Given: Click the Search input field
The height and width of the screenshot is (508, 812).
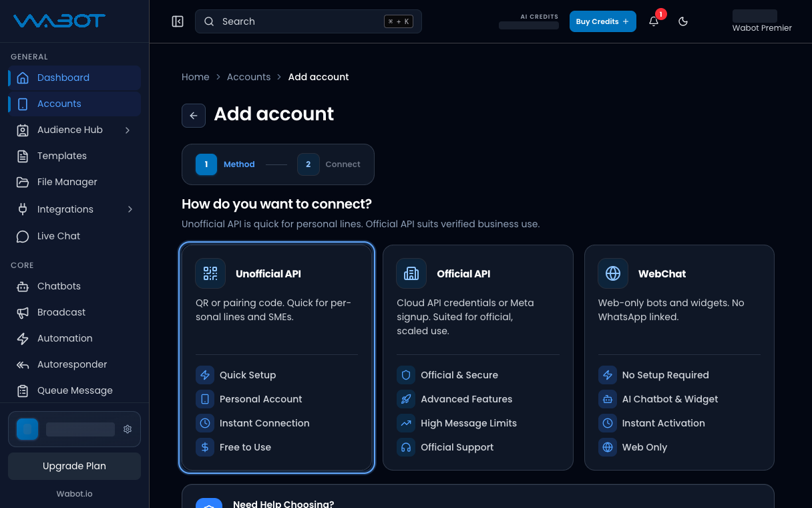Looking at the screenshot, I should [x=309, y=21].
